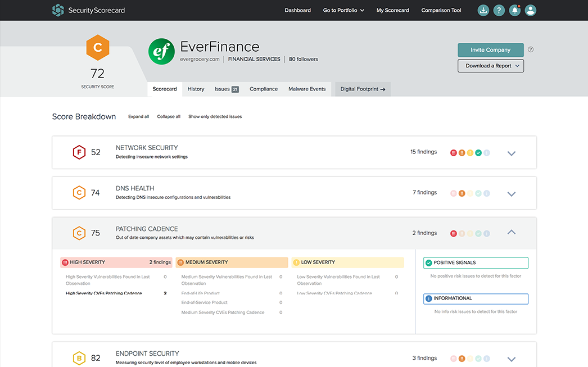This screenshot has width=588, height=367.
Task: Click the C grade icon for DNS Health
Action: coord(79,193)
